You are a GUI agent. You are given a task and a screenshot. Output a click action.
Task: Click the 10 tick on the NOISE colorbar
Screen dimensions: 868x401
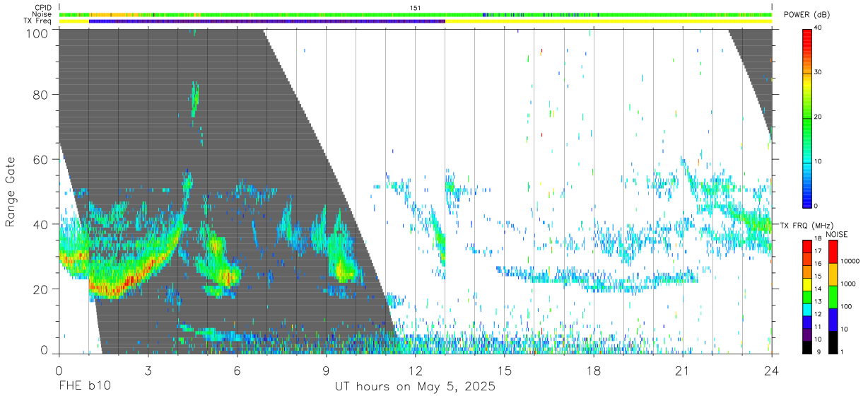click(x=844, y=330)
